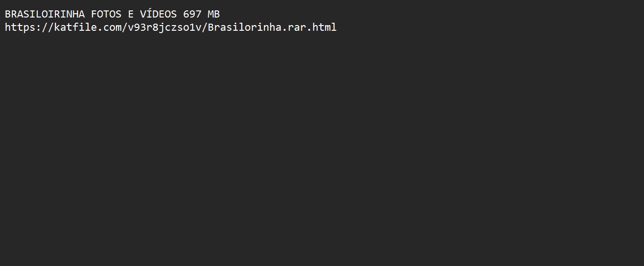
Task: Click the number 697 in the title line
Action: [x=193, y=14]
